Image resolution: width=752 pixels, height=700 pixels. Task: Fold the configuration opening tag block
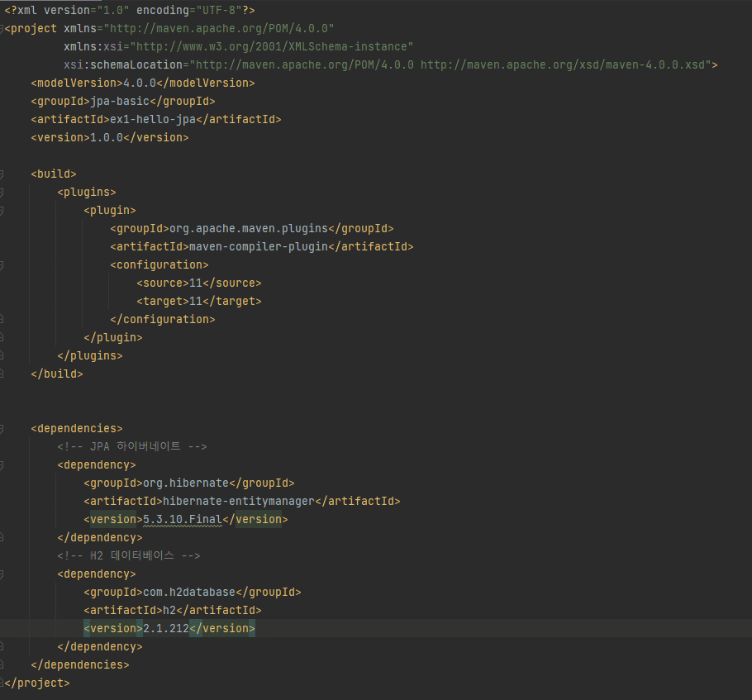pyautogui.click(x=2, y=265)
